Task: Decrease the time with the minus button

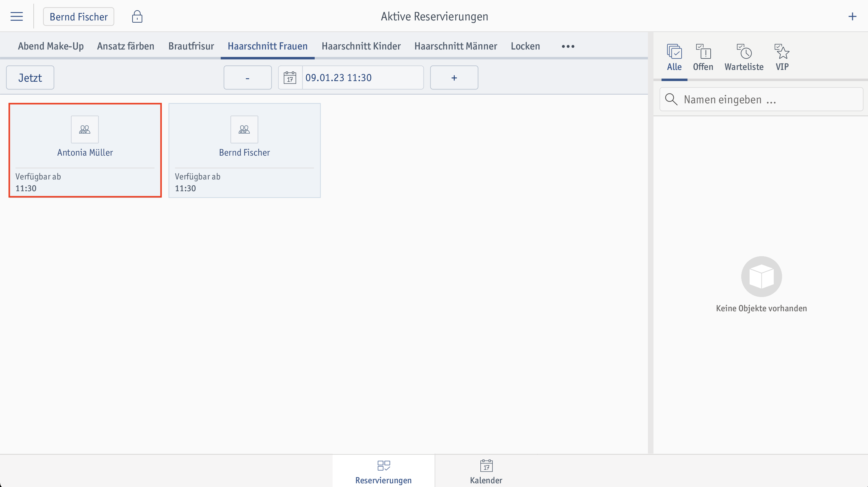Action: point(248,78)
